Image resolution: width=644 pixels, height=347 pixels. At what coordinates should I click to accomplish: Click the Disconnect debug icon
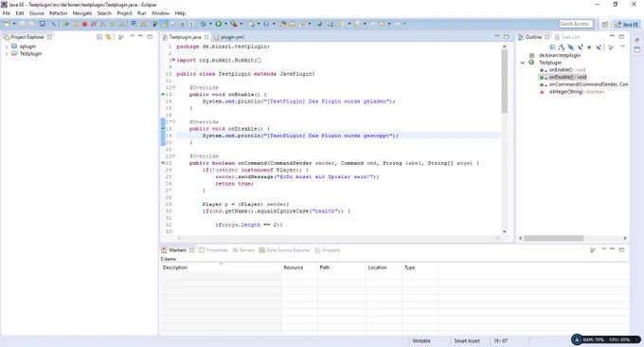pos(94,24)
